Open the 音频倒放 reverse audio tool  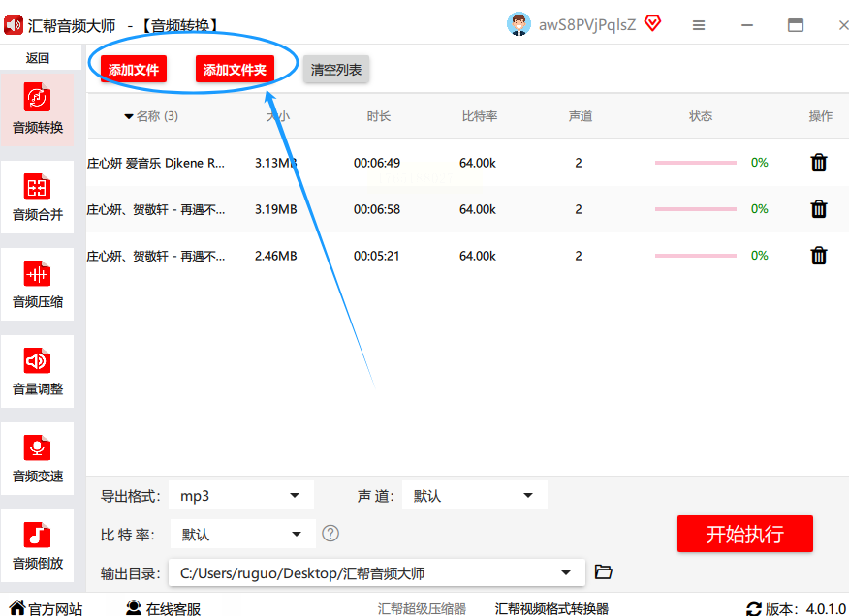[38, 545]
